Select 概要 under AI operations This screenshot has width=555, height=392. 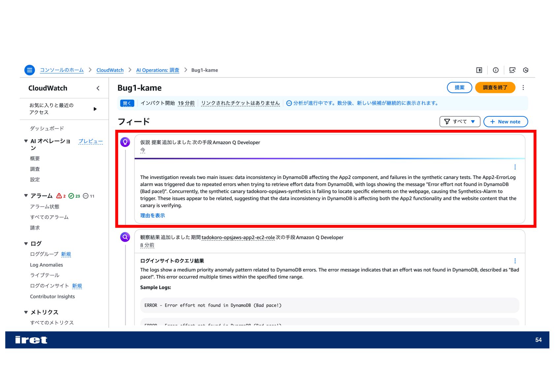point(35,158)
